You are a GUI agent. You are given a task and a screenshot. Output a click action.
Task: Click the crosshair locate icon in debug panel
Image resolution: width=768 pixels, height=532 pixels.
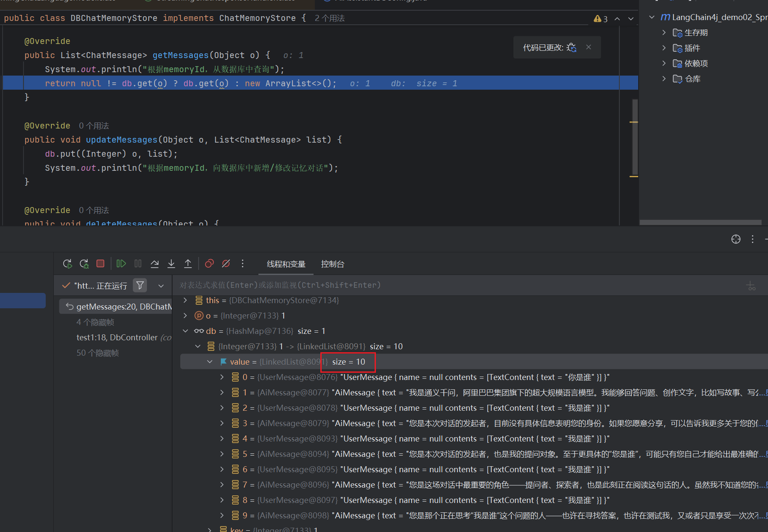[x=736, y=239]
